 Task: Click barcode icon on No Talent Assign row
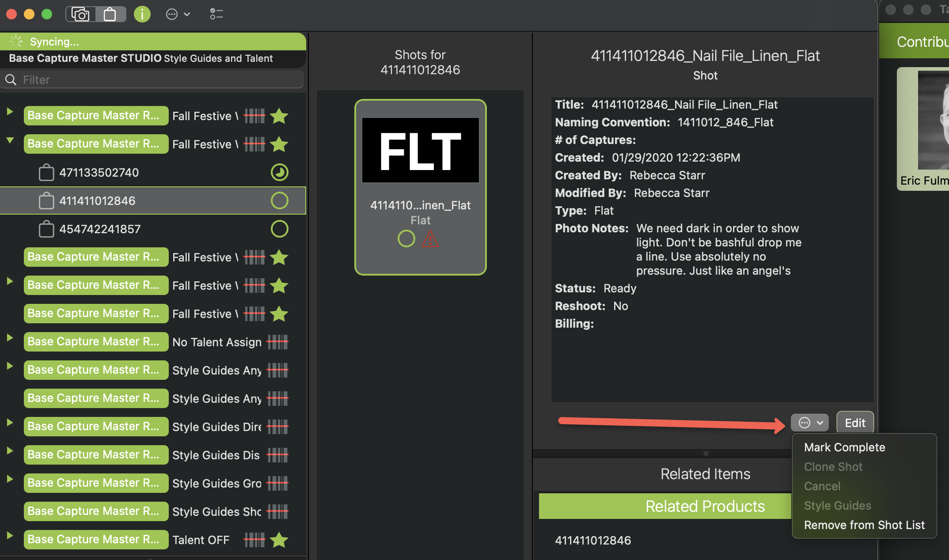pos(277,342)
